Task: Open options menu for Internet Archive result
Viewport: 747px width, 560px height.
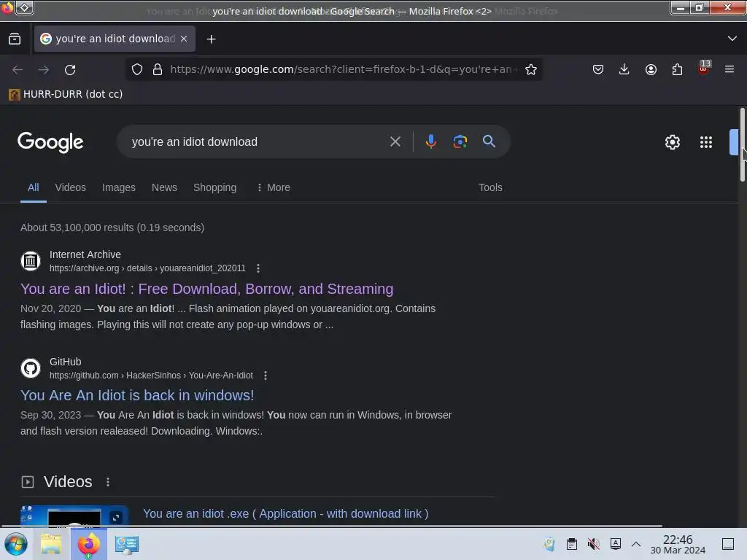Action: click(258, 268)
